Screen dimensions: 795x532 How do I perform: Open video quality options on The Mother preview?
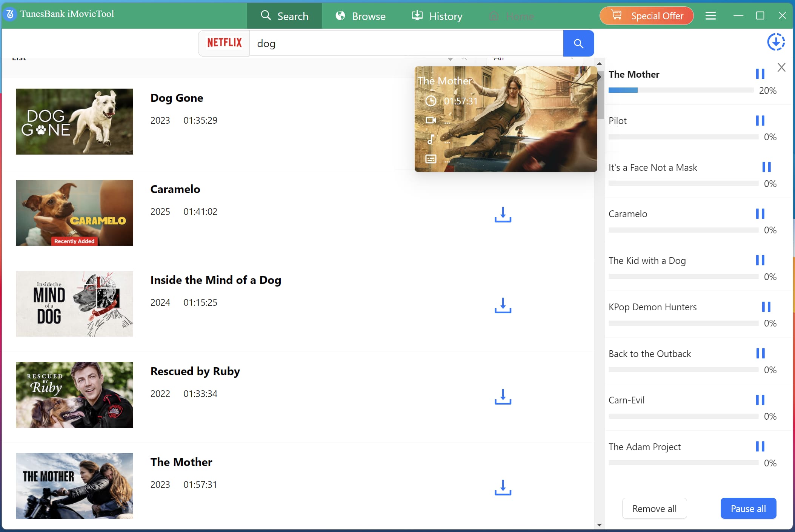[431, 121]
